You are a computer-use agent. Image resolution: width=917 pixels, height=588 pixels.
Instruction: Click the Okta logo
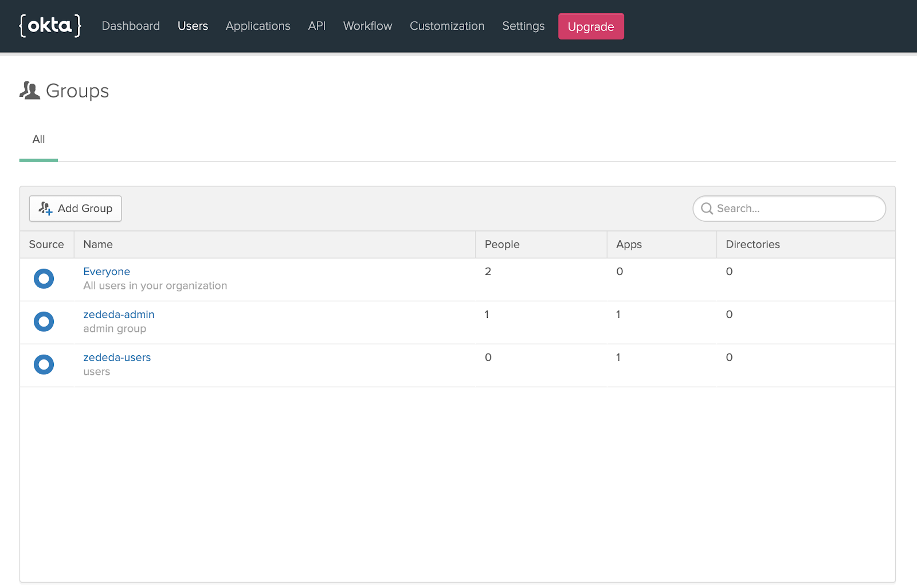(x=50, y=26)
